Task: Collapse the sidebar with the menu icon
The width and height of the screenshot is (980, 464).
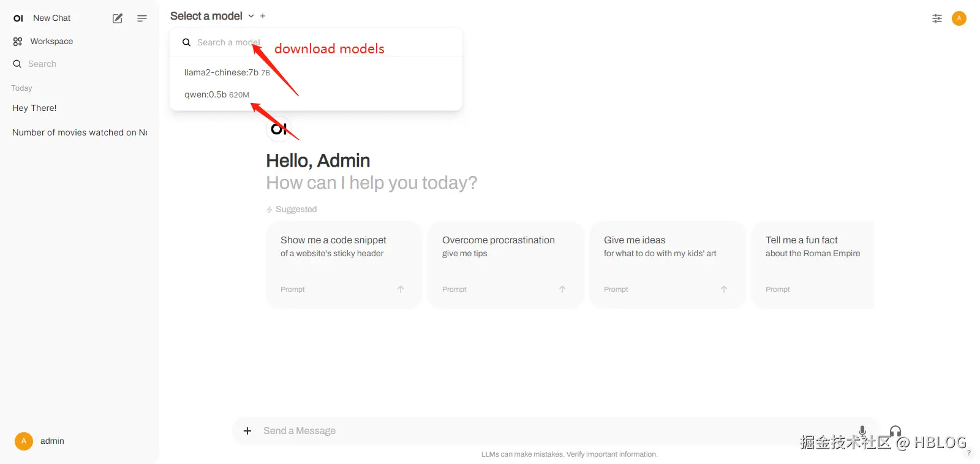Action: [x=142, y=18]
